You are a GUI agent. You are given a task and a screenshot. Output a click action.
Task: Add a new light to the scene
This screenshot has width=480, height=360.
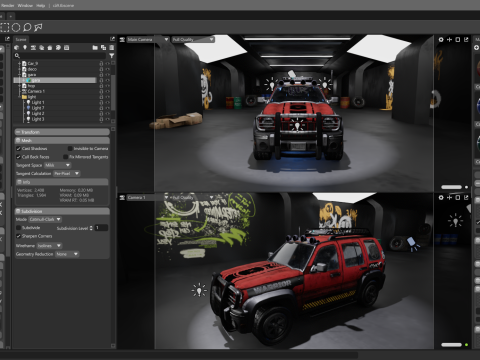25,48
